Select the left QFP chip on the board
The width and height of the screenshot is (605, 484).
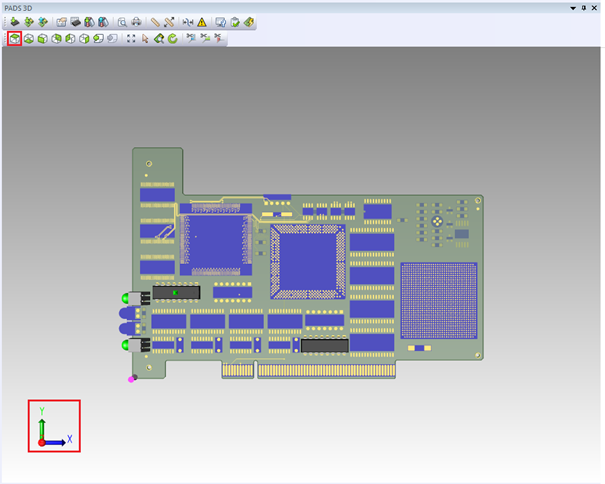tap(216, 239)
